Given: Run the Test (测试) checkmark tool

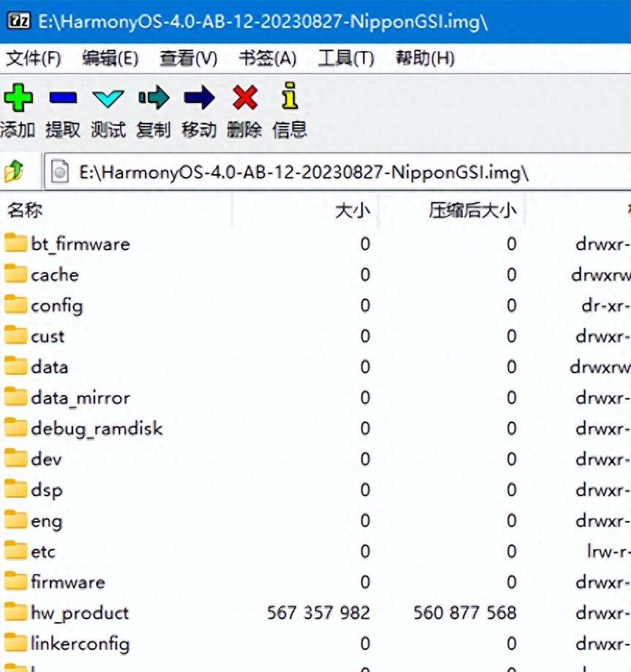Looking at the screenshot, I should click(108, 98).
